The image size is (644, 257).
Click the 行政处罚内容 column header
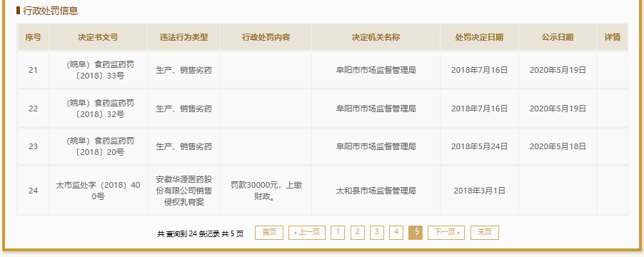coord(266,37)
